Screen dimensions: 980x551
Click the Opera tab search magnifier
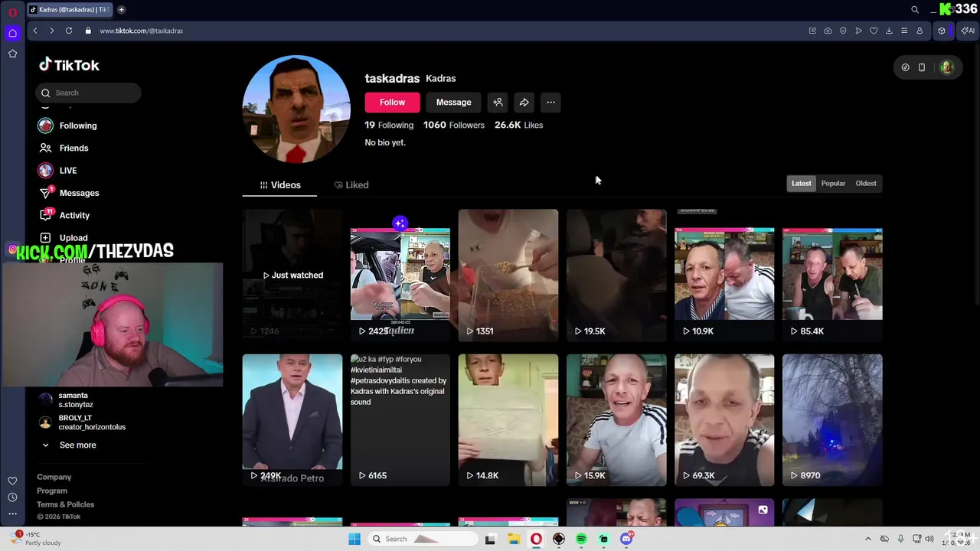(915, 10)
